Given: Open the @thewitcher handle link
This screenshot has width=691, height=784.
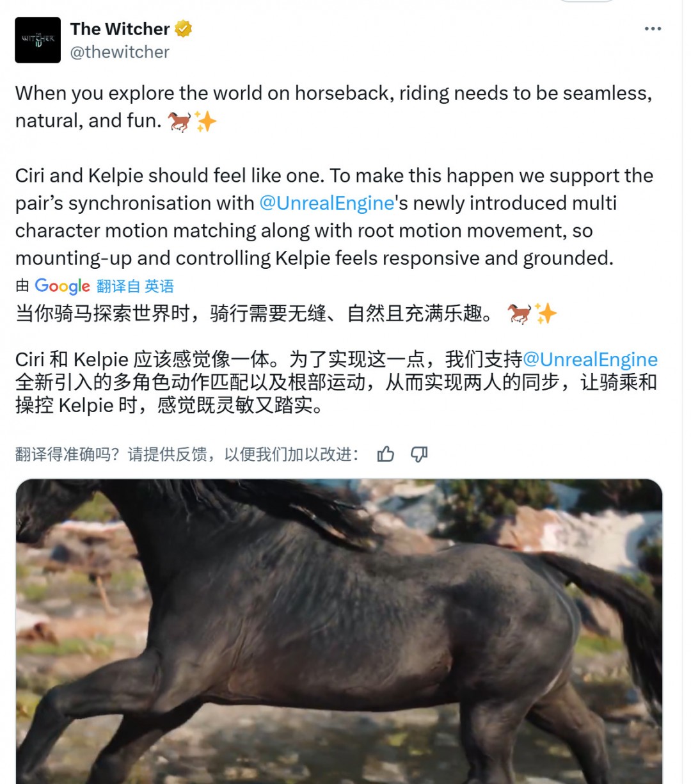Looking at the screenshot, I should (120, 52).
